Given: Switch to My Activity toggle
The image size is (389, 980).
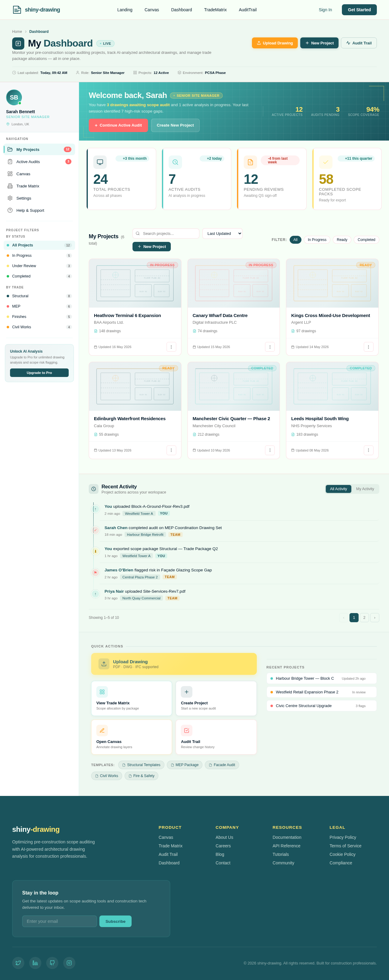Looking at the screenshot, I should (365, 489).
